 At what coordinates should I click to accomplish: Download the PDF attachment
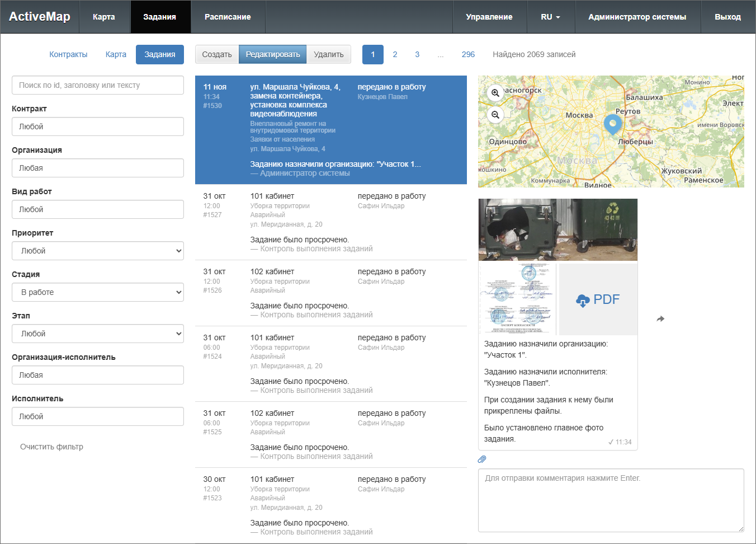coord(598,299)
